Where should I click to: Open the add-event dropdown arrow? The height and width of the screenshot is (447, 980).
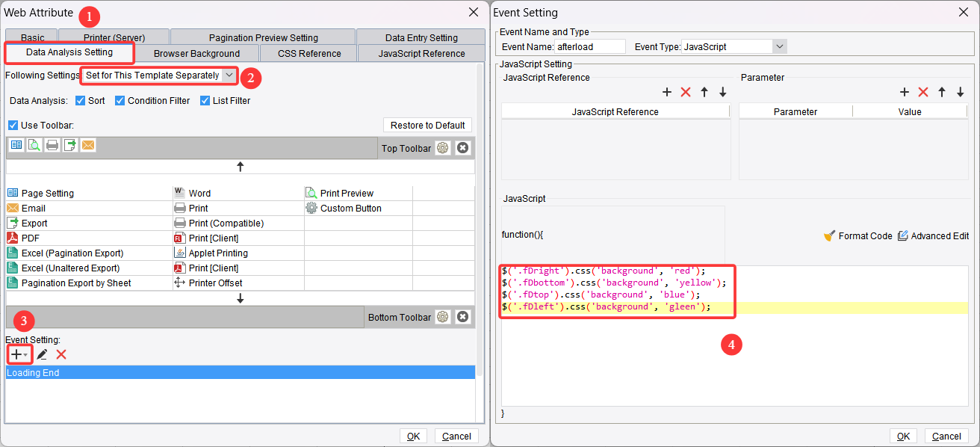(25, 354)
